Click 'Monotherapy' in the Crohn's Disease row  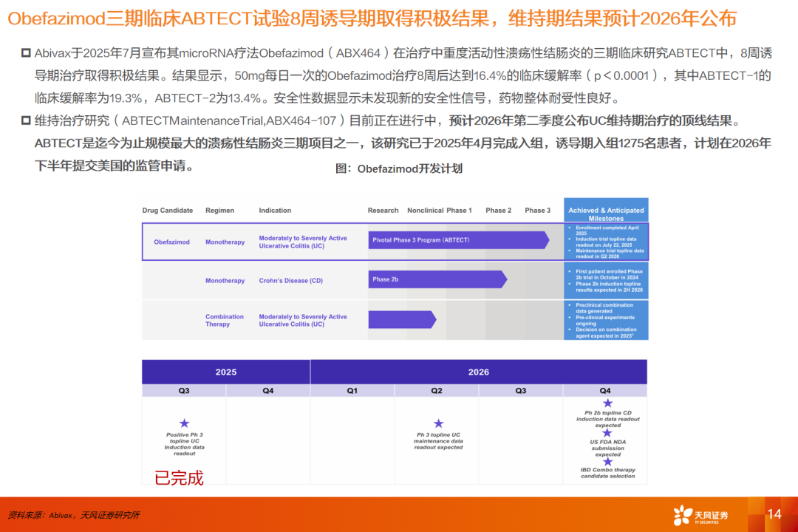pyautogui.click(x=225, y=281)
